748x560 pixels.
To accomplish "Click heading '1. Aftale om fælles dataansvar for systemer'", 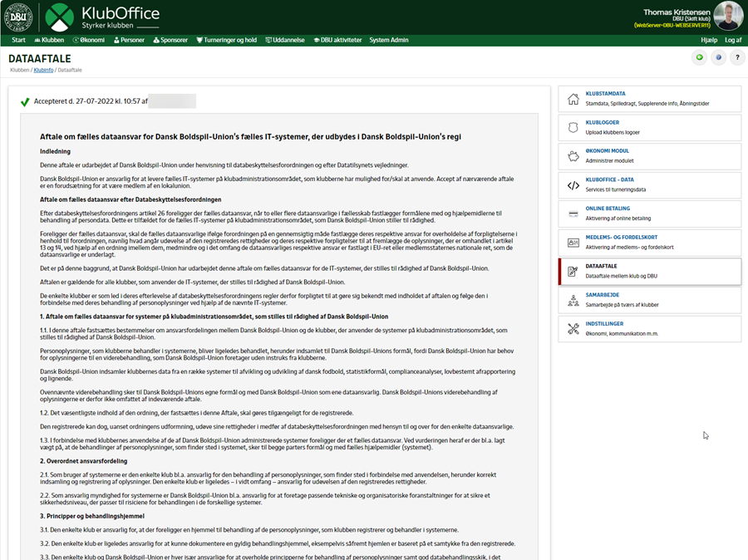I will [214, 317].
